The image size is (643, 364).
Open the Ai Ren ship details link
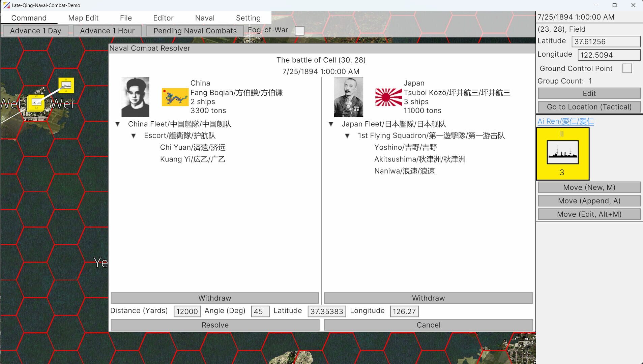point(565,121)
